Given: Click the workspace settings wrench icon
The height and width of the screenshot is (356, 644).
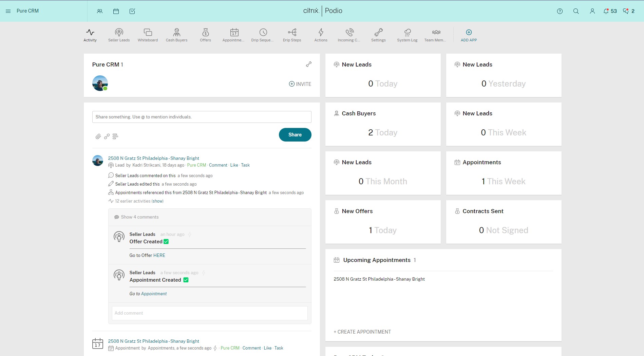Looking at the screenshot, I should (308, 64).
